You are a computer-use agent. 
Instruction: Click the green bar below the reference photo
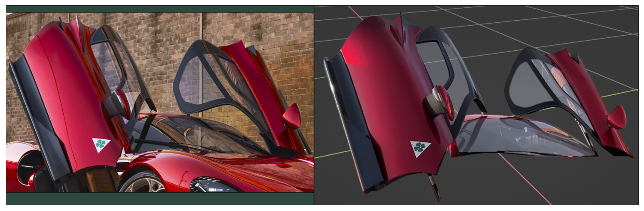click(x=159, y=198)
